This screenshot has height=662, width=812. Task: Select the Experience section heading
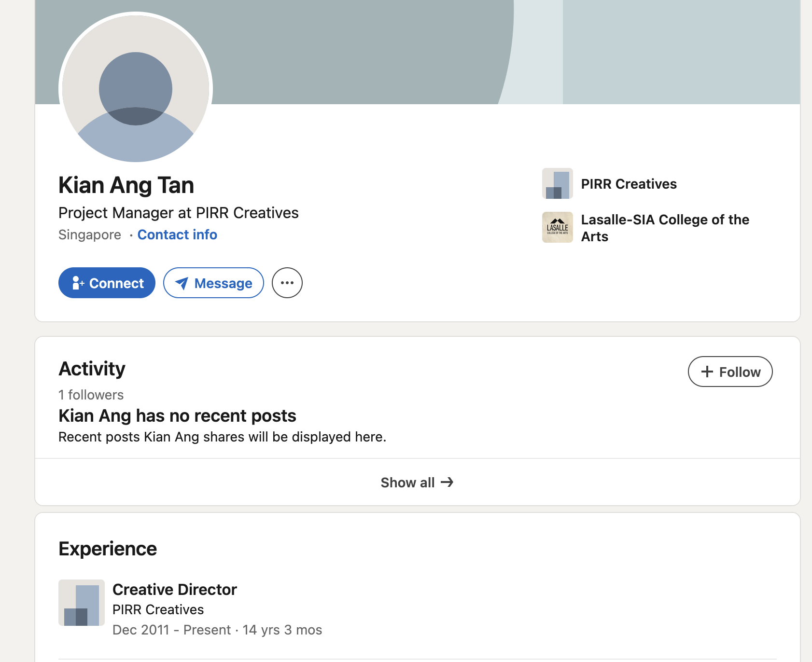tap(108, 549)
